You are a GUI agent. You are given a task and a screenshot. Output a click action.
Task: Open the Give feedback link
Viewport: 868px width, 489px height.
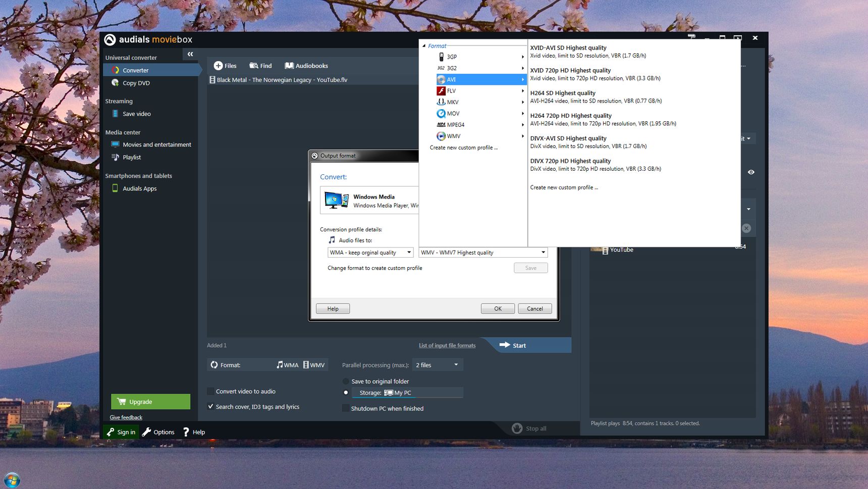coord(126,417)
